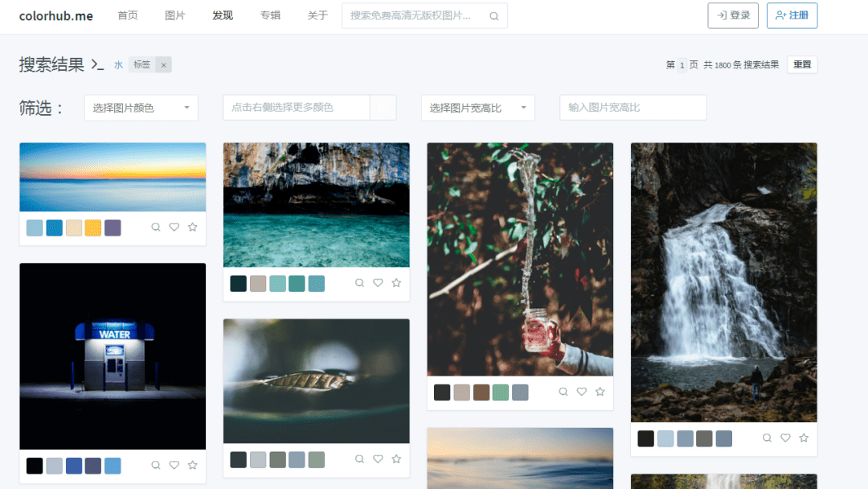This screenshot has height=489, width=868.
Task: Select purple swatch under sunset ocean photo
Action: [113, 228]
